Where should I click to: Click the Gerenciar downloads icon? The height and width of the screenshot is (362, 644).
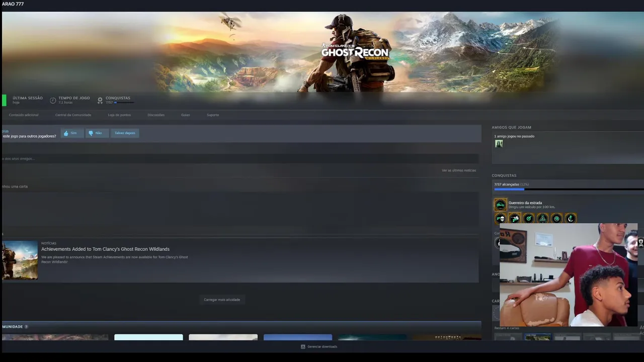(303, 346)
